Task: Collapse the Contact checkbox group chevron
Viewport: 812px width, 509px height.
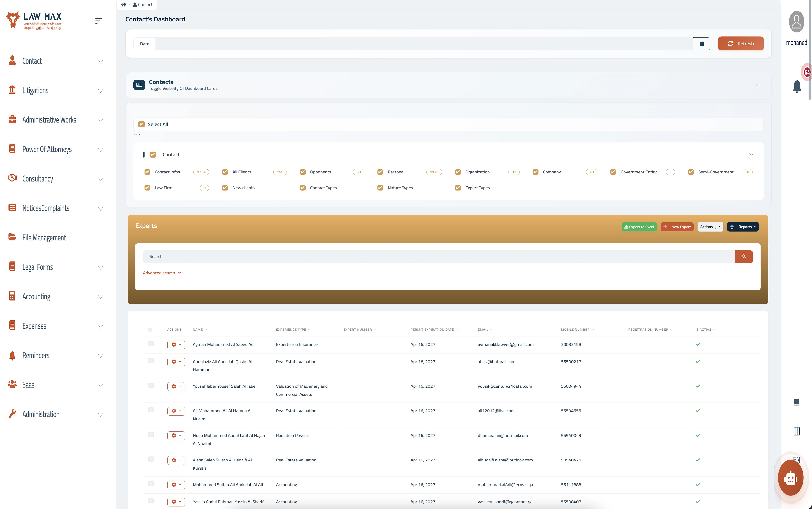Action: (751, 155)
